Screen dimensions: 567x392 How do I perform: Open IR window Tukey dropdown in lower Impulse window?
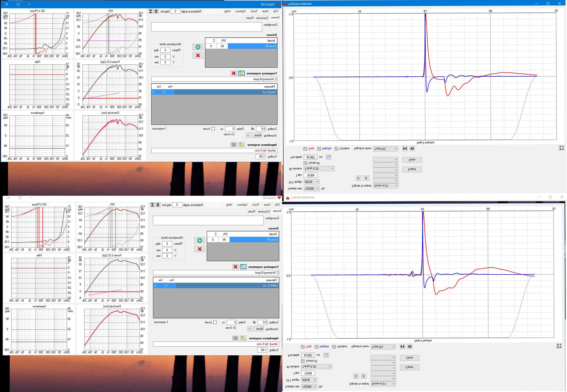click(x=316, y=367)
